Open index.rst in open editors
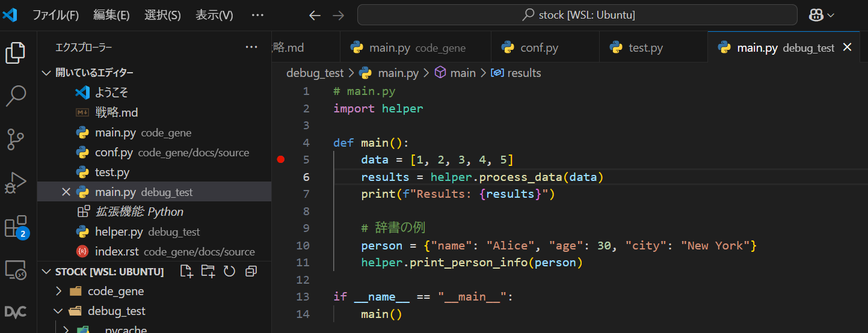 click(x=154, y=252)
